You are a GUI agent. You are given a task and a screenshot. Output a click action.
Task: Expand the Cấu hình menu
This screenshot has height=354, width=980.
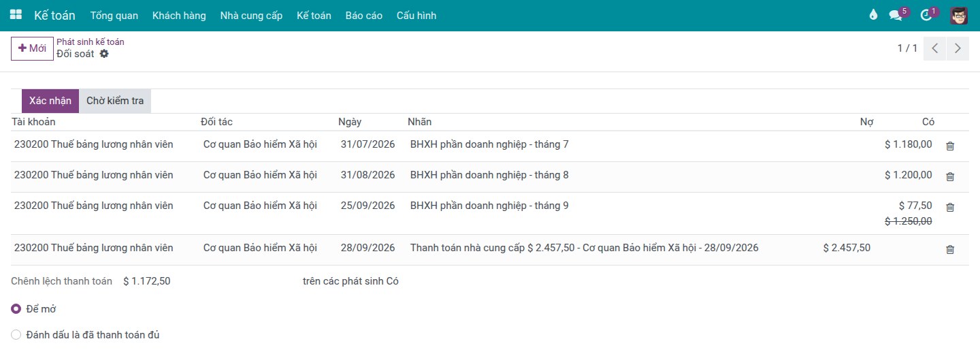point(416,15)
